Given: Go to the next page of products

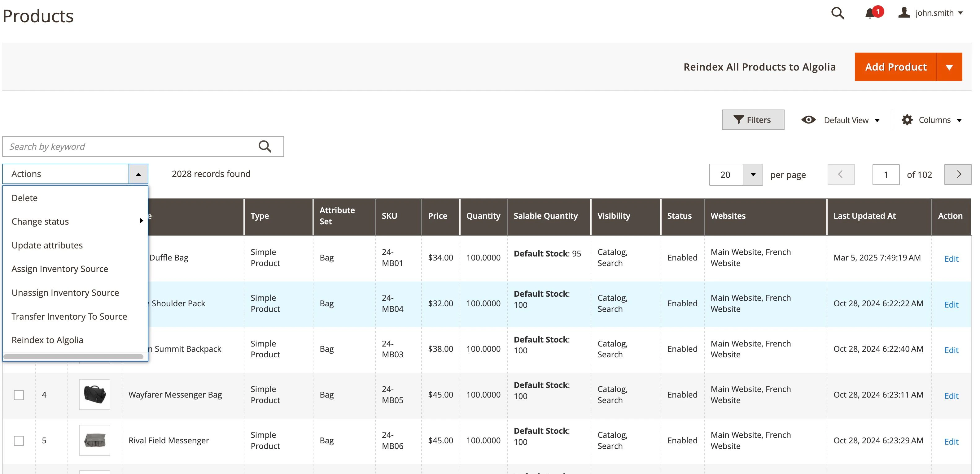Looking at the screenshot, I should [x=958, y=175].
